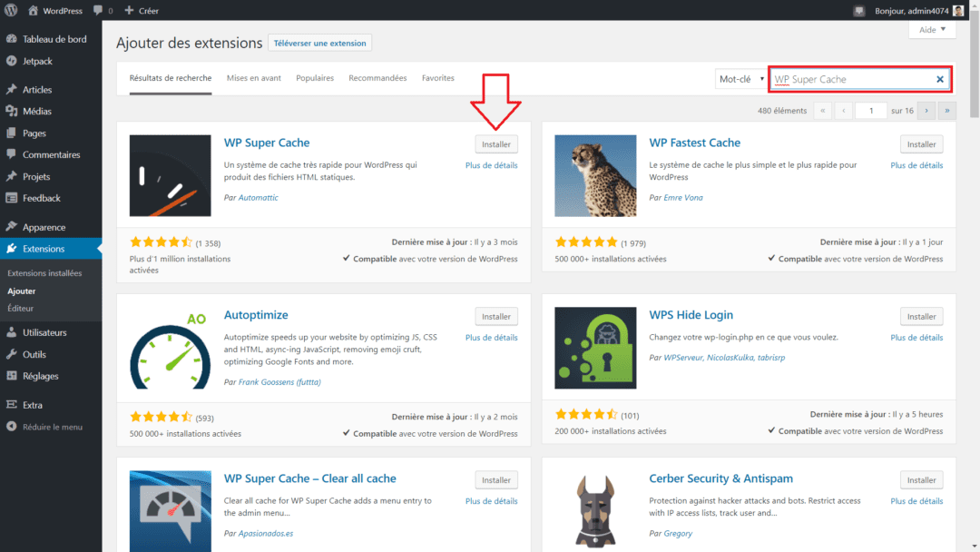Image resolution: width=980 pixels, height=552 pixels.
Task: Open the comments bubble in admin bar
Action: (103, 11)
